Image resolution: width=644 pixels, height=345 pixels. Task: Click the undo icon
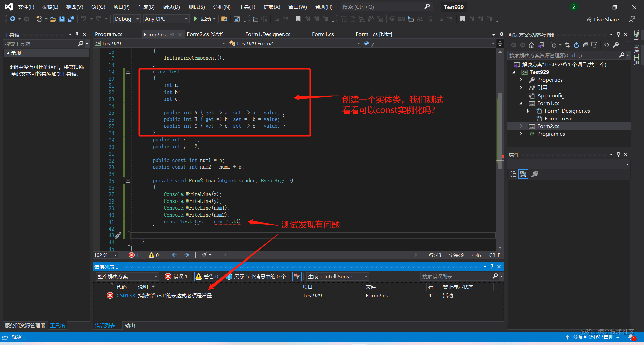tap(84, 19)
